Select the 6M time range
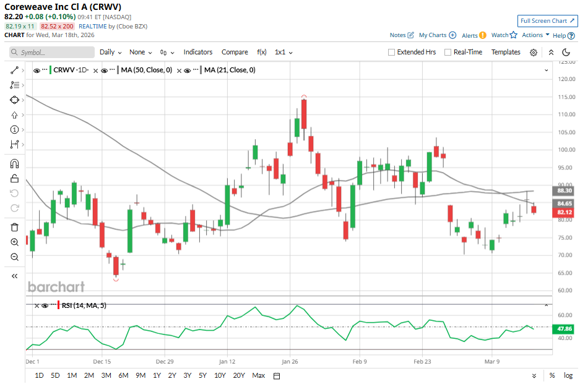 click(x=123, y=376)
